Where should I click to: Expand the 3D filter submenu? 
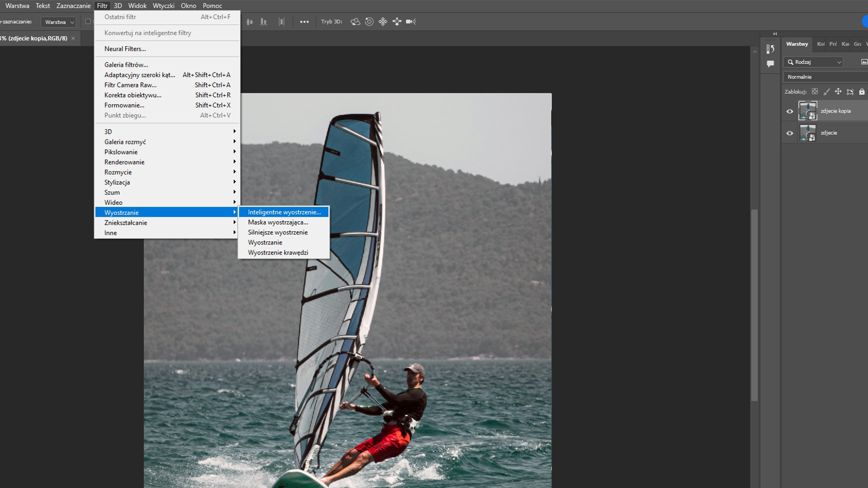pyautogui.click(x=167, y=132)
